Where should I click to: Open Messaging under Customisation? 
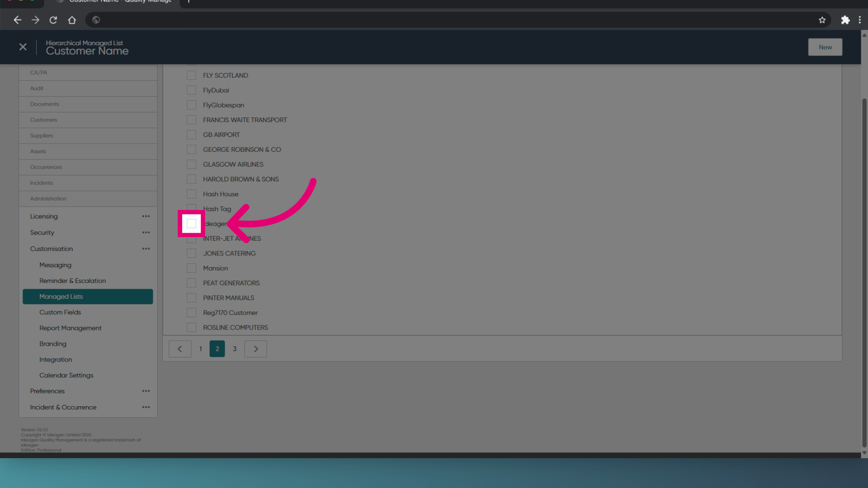coord(55,265)
